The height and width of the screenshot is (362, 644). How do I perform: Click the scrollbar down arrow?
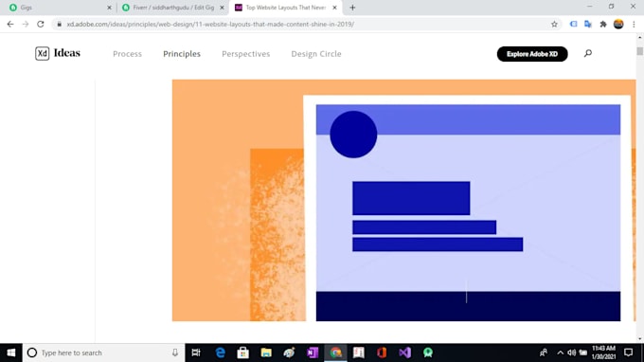click(640, 339)
